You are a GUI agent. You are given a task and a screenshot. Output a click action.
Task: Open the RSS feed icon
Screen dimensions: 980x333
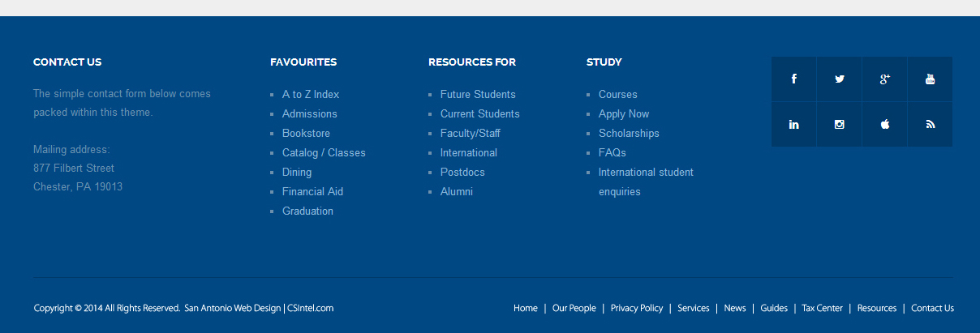[x=930, y=124]
